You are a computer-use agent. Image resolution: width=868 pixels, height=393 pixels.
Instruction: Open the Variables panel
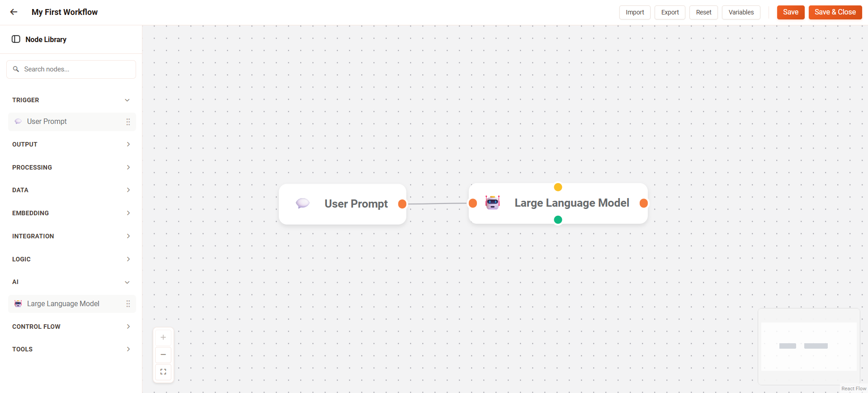(x=741, y=12)
